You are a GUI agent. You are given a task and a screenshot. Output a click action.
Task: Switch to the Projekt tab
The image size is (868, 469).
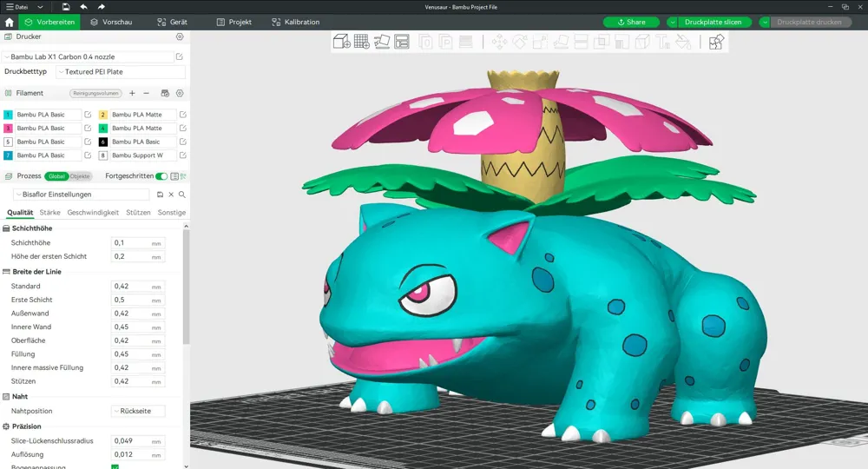click(x=234, y=23)
